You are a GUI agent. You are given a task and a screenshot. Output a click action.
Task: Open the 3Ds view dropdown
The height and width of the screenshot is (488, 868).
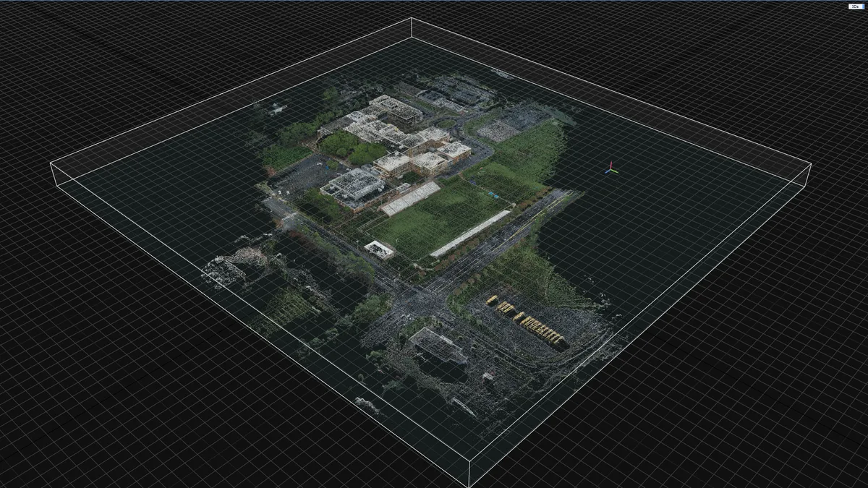click(x=856, y=6)
